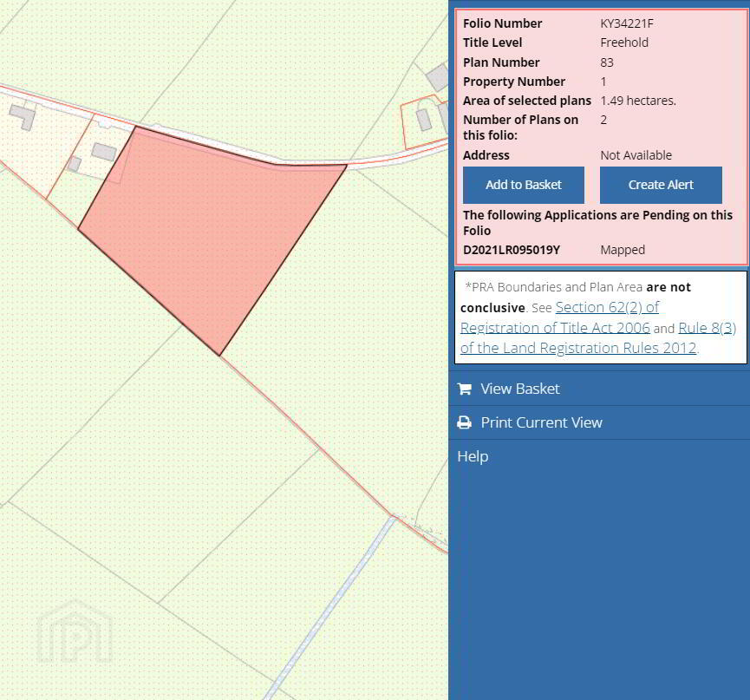Open Section 62(2) Registration of Title Act link

(x=559, y=317)
